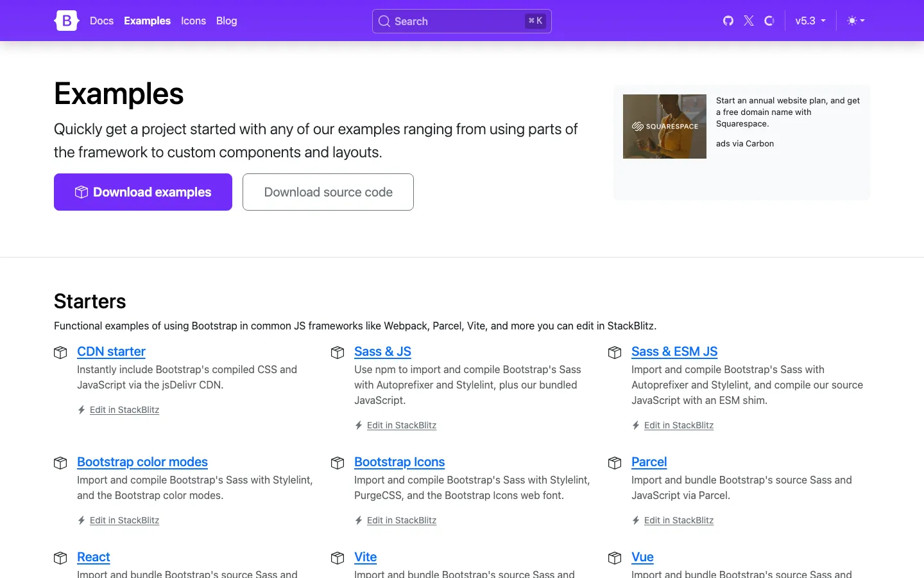Click the box icon beside CDN starter
This screenshot has height=578, width=924.
60,353
